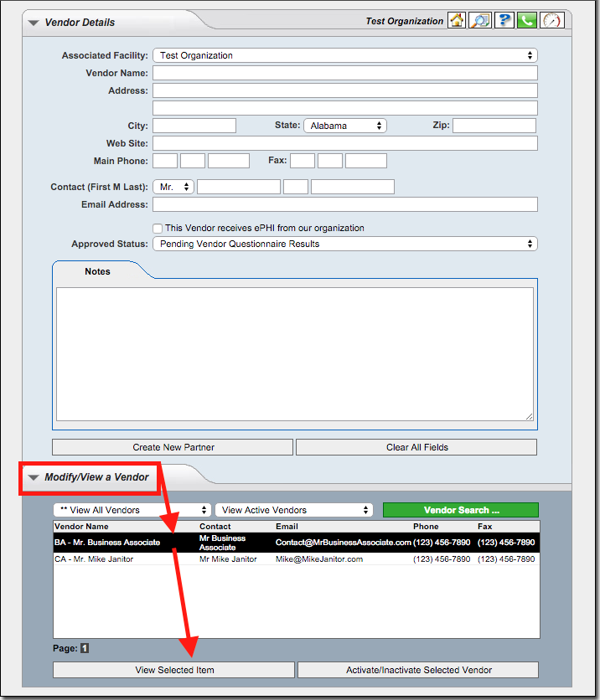
Task: Click the Notes tab
Action: (97, 271)
